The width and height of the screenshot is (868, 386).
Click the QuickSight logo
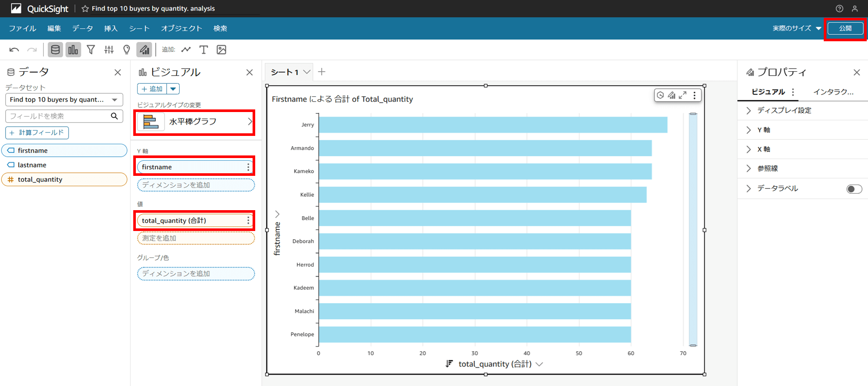point(39,9)
